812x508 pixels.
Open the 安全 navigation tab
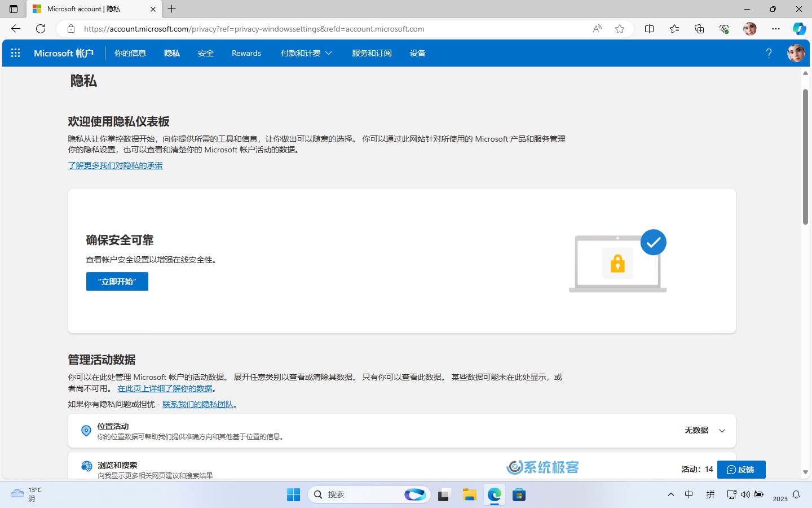coord(206,53)
